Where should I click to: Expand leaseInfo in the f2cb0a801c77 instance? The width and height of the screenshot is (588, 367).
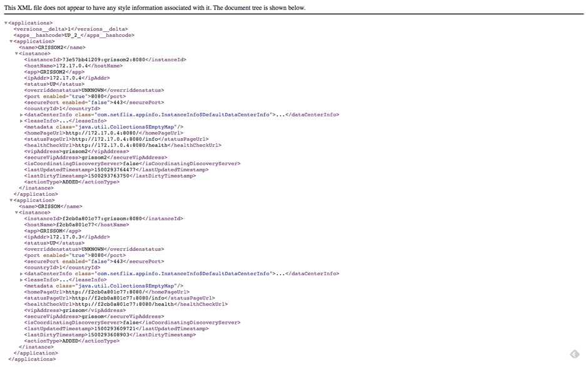[x=21, y=279]
